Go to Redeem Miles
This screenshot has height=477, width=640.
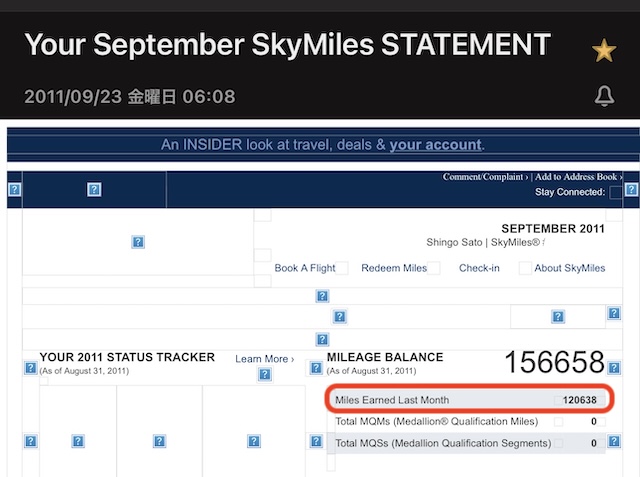[394, 268]
